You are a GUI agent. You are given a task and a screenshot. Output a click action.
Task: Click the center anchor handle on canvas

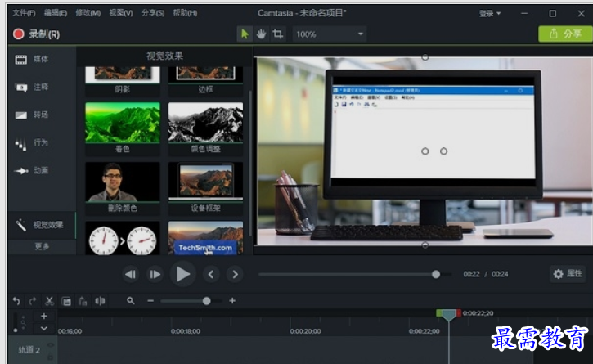(425, 151)
